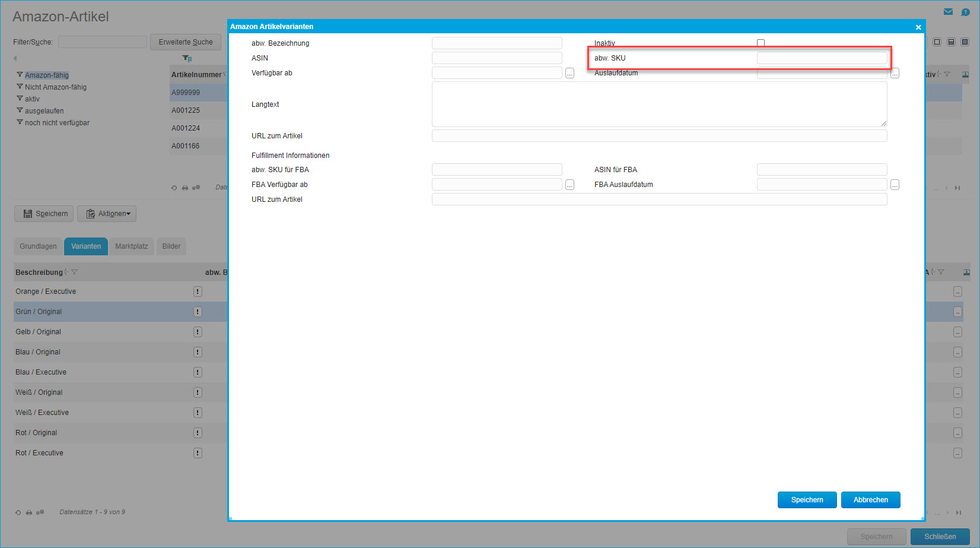Click the filter tree icon above Artikelnummer
The width and height of the screenshot is (980, 548).
[x=187, y=58]
